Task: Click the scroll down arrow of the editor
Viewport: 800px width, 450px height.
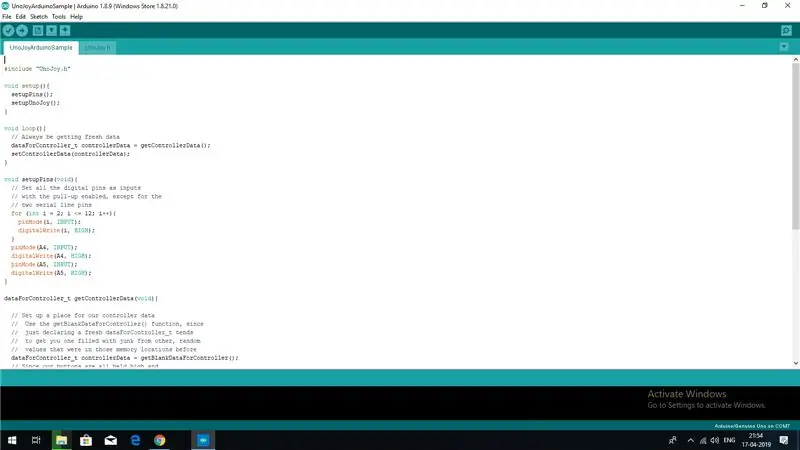Action: [795, 364]
